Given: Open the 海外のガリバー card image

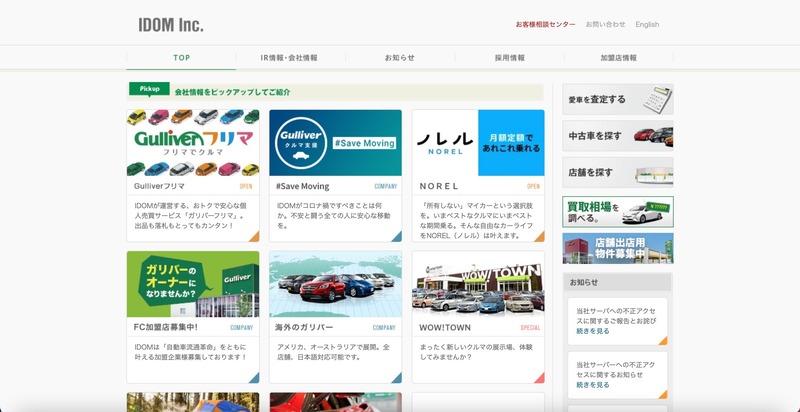Looking at the screenshot, I should tap(335, 284).
